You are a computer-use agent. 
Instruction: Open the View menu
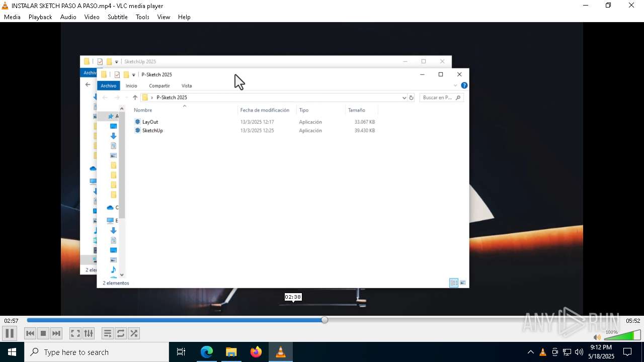(164, 17)
